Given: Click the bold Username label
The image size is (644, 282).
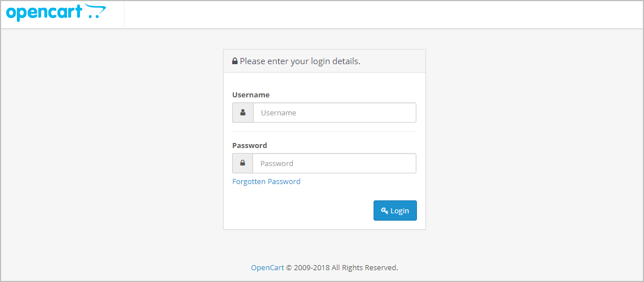Looking at the screenshot, I should [x=251, y=95].
